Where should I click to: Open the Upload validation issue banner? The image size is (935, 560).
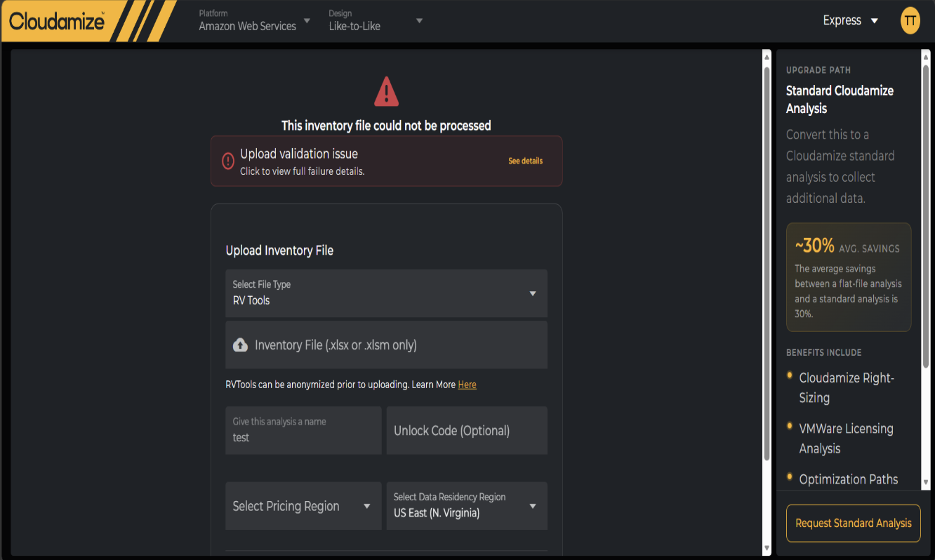(386, 161)
